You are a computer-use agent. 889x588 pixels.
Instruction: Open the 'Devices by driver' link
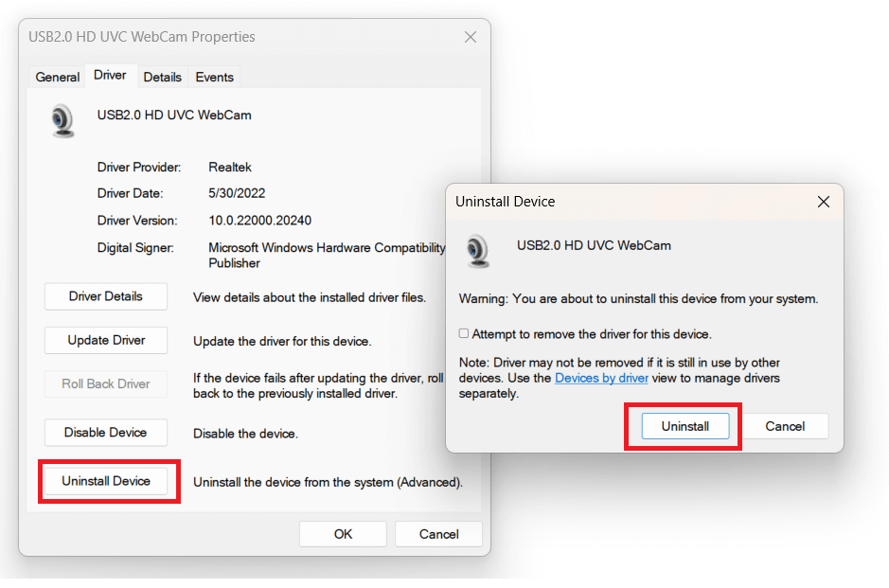click(601, 378)
